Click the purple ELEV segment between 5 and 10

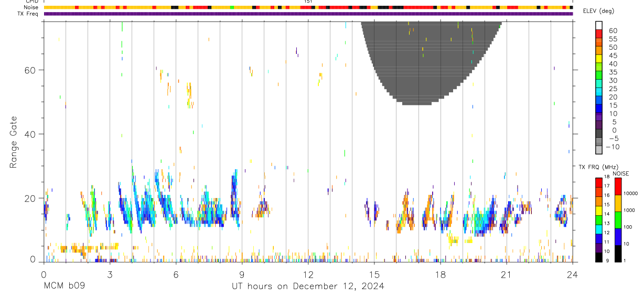click(x=599, y=117)
